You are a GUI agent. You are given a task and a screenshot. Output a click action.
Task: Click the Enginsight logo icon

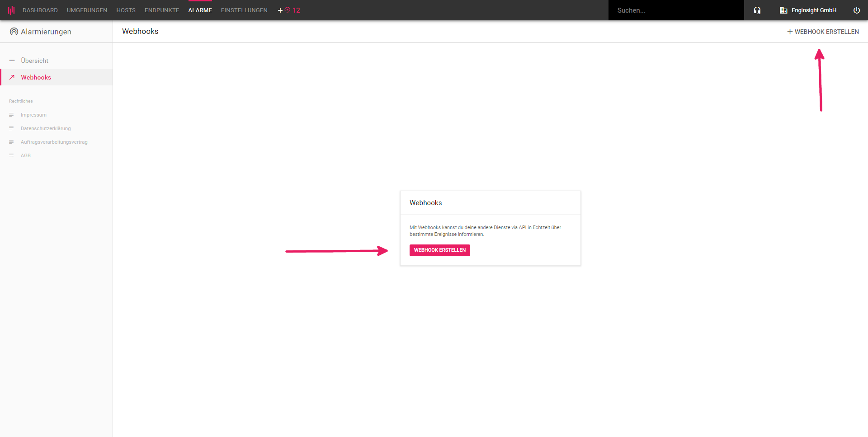(x=11, y=10)
